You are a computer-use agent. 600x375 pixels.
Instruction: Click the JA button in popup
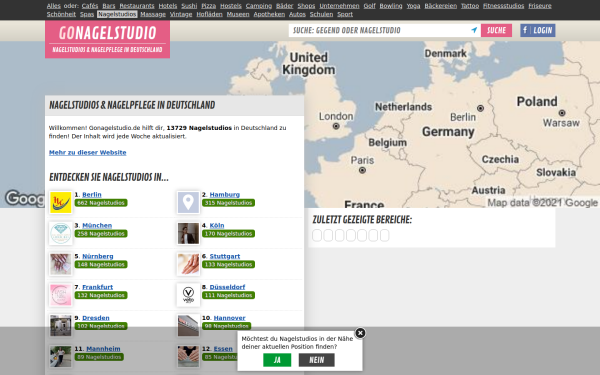tap(277, 360)
